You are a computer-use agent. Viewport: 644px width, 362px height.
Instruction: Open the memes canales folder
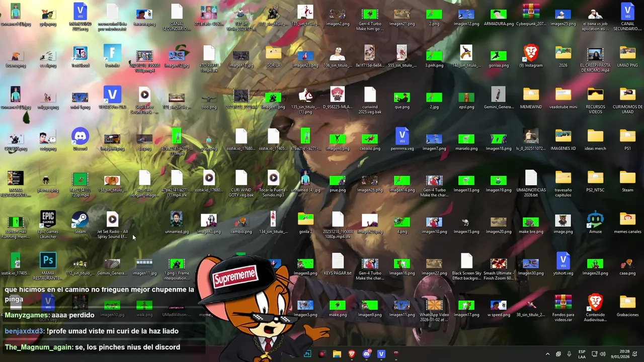627,223
